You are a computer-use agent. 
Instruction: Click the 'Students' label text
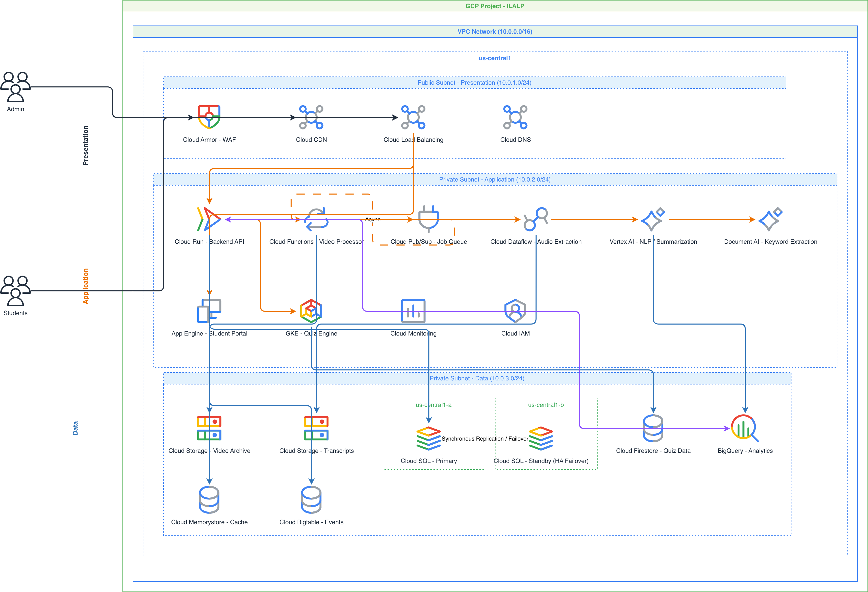point(15,313)
